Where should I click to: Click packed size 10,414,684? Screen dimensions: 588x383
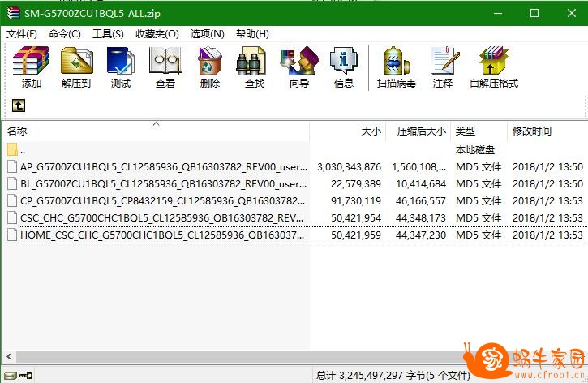coord(421,184)
